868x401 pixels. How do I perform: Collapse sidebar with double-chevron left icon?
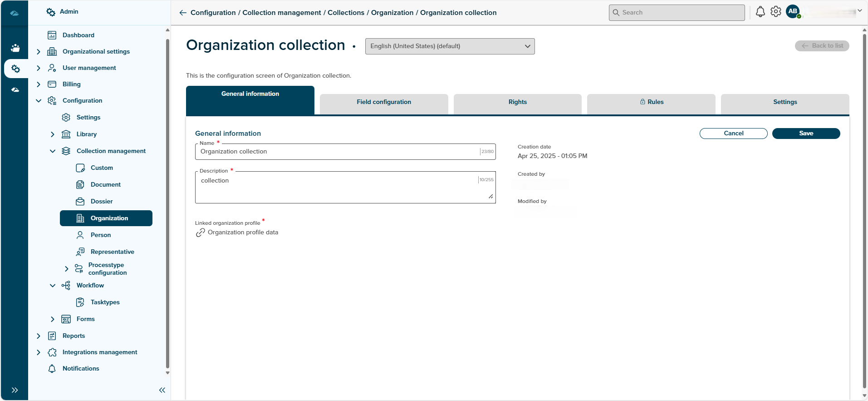(162, 390)
